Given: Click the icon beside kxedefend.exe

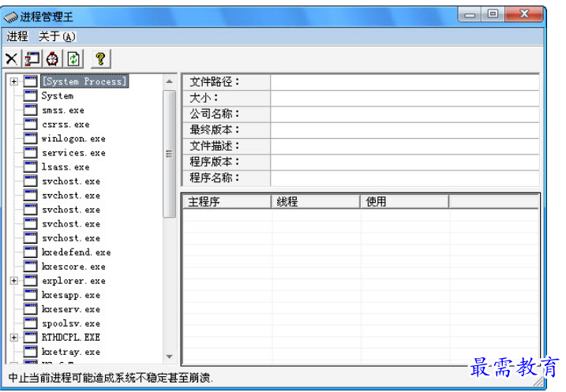Looking at the screenshot, I should click(x=30, y=252).
